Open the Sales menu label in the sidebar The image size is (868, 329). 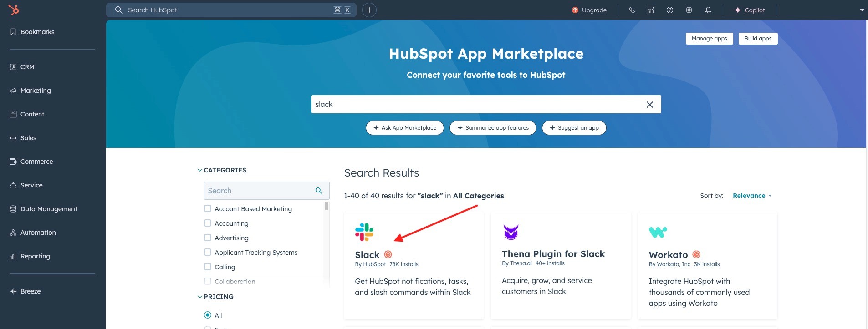(x=28, y=138)
